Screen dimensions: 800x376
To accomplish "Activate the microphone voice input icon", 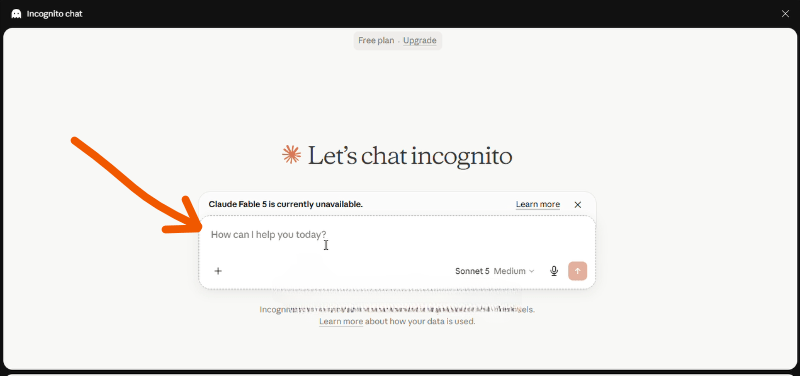I will pos(554,271).
